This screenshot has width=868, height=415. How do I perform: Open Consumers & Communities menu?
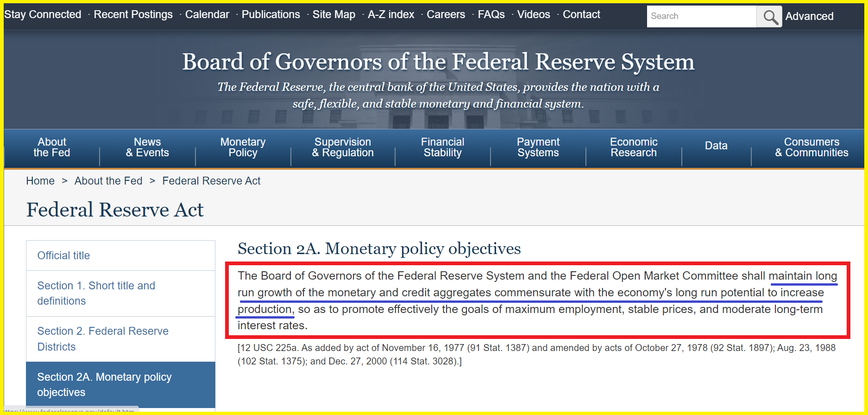tap(811, 147)
